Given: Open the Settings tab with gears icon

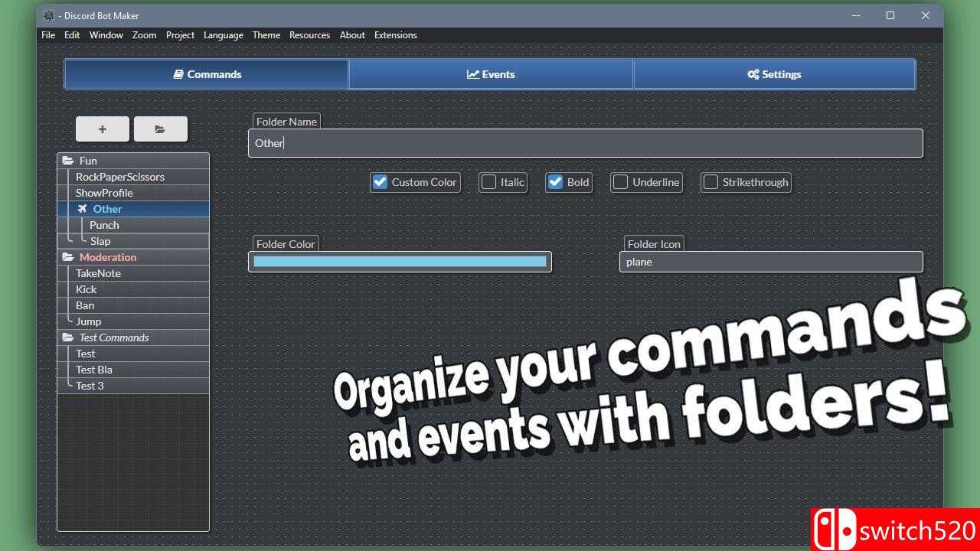Looking at the screenshot, I should tap(774, 74).
